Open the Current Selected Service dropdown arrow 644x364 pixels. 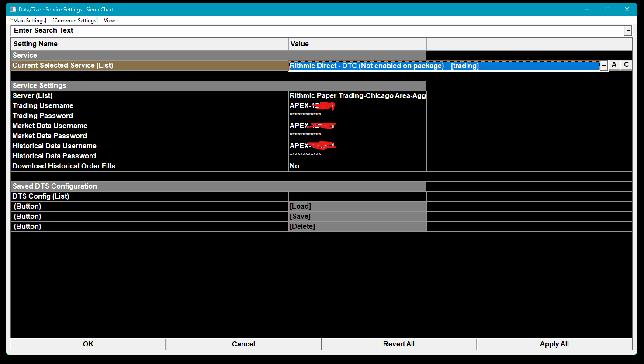[x=604, y=66]
